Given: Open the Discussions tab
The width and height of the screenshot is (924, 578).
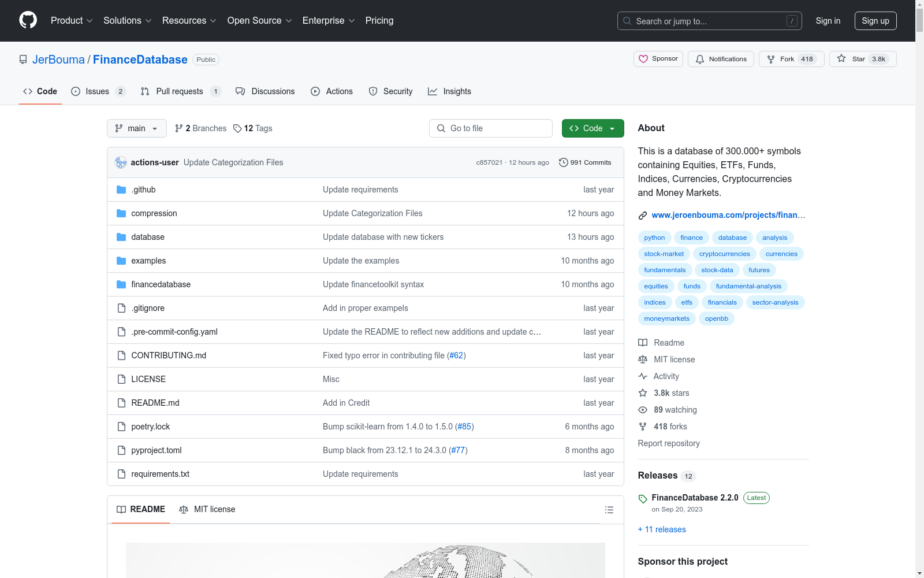Looking at the screenshot, I should click(265, 91).
